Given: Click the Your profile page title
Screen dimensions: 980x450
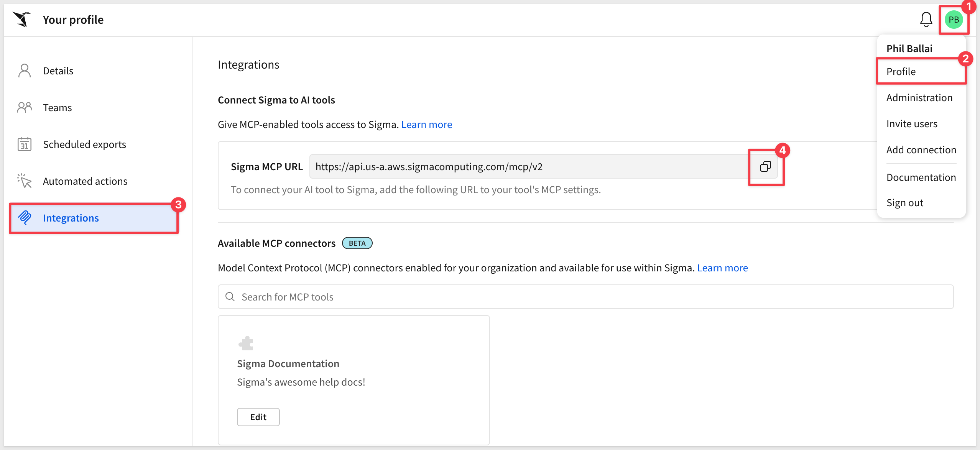Looking at the screenshot, I should 73,20.
